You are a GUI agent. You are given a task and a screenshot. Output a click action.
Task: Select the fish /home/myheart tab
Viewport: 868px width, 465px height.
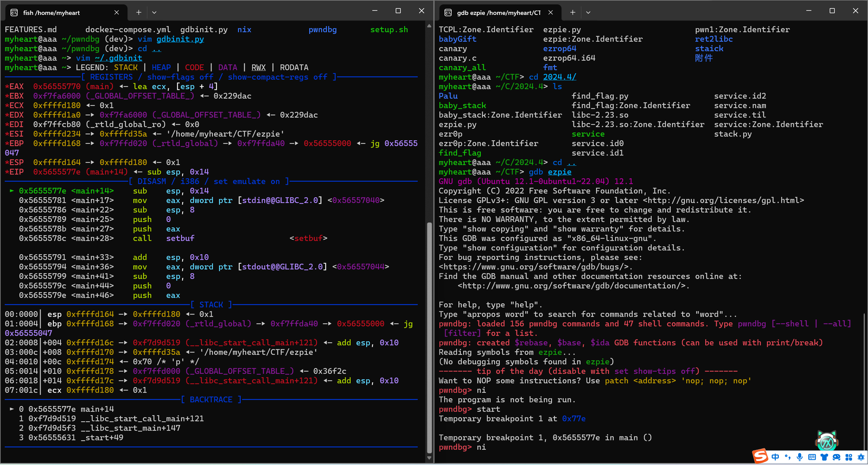pos(52,13)
